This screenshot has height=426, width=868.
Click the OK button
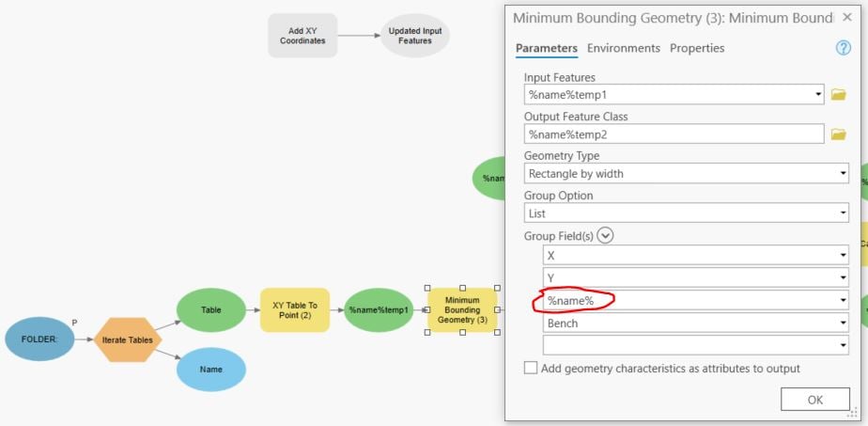(814, 400)
